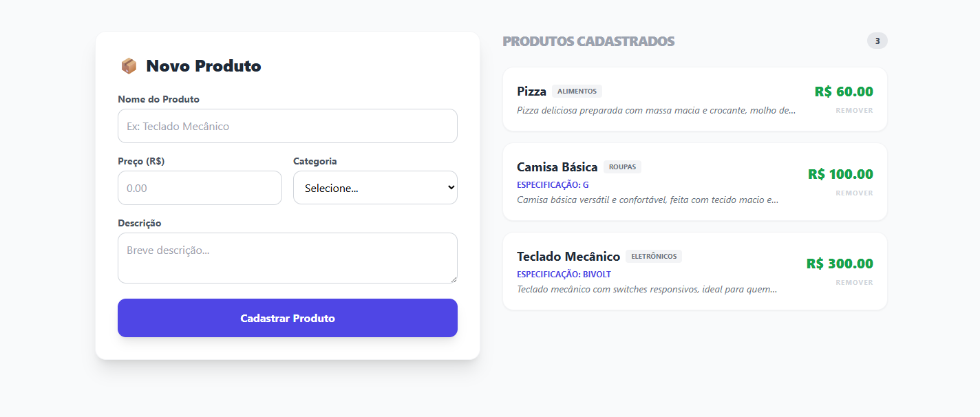This screenshot has width=980, height=417.
Task: Open the Categoria dropdown
Action: pyautogui.click(x=375, y=188)
